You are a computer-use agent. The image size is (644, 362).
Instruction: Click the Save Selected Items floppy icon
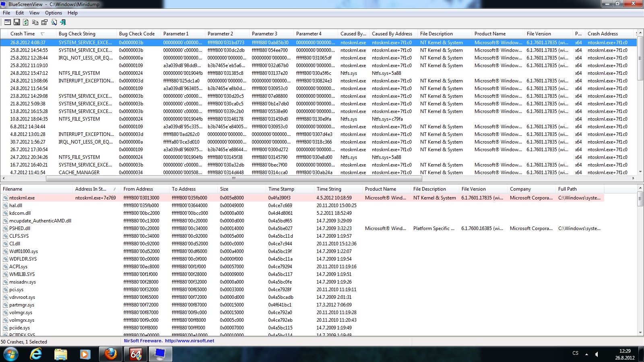pyautogui.click(x=17, y=22)
